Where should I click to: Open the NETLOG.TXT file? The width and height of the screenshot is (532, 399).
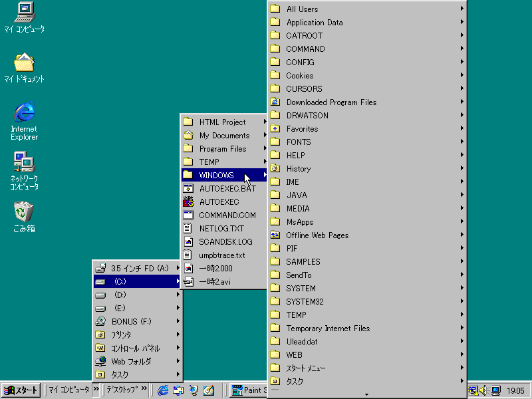(224, 228)
